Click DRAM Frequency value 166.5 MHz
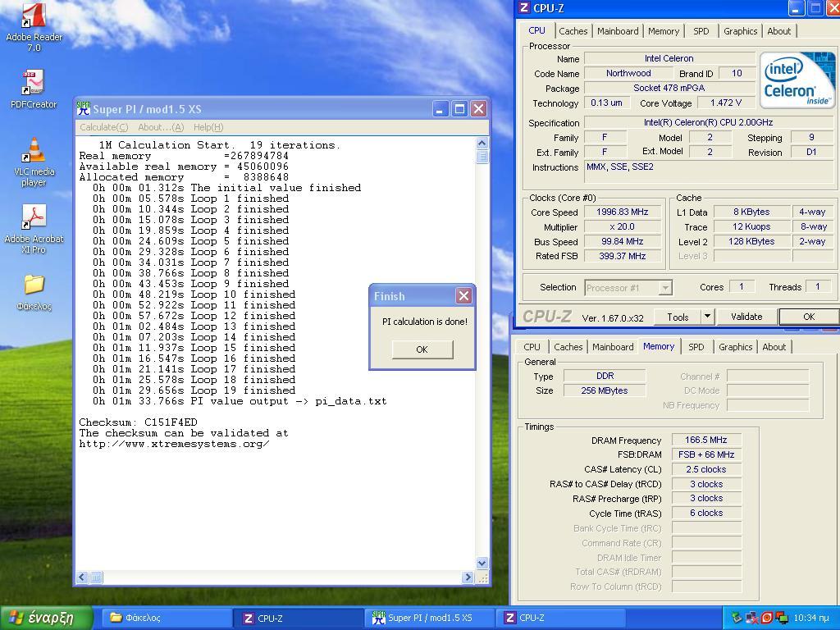 pos(706,440)
